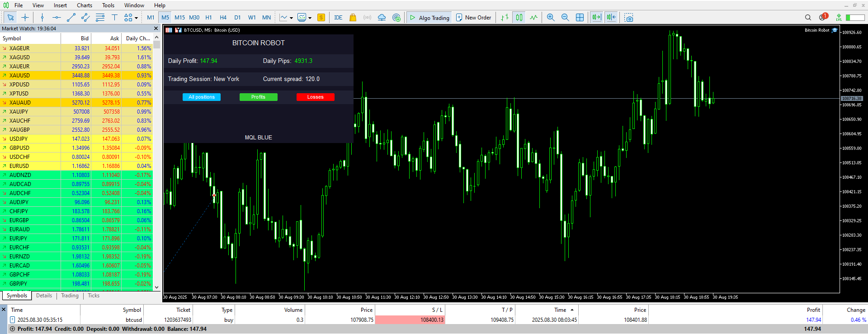Image resolution: width=868 pixels, height=334 pixels.
Task: Open the Market shopping bag icon
Action: tap(353, 18)
